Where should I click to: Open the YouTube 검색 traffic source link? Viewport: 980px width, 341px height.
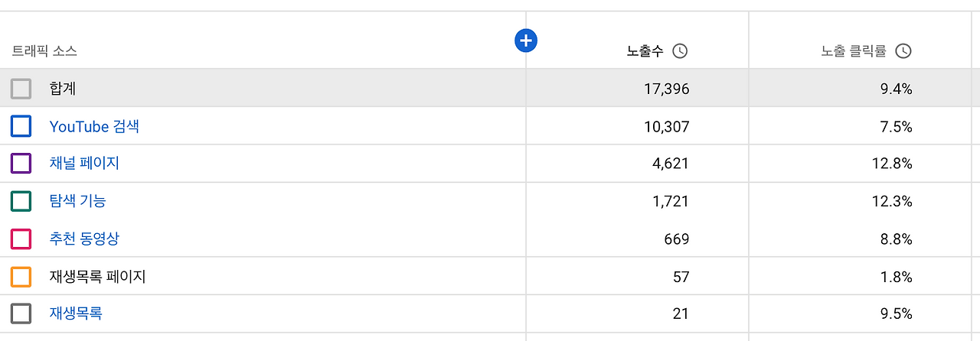point(94,126)
